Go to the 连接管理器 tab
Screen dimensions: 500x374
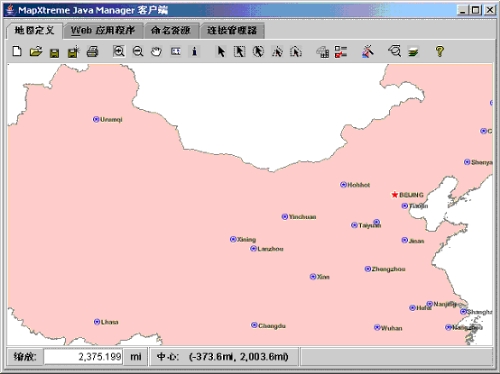[232, 31]
